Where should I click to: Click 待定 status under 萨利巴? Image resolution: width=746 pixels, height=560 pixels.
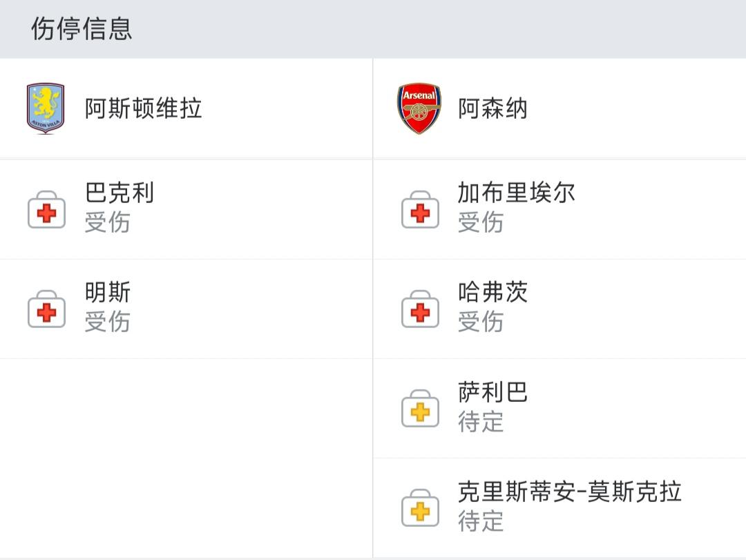point(481,422)
